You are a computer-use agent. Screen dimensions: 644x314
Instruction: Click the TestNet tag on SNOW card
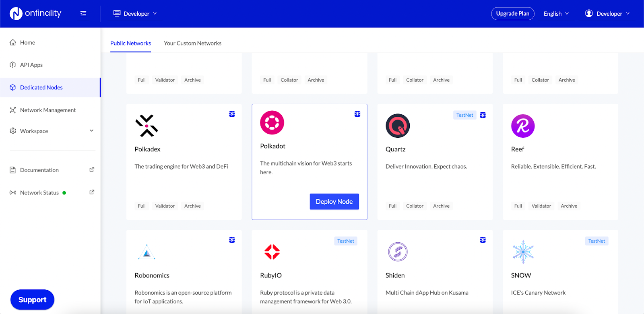pyautogui.click(x=597, y=241)
